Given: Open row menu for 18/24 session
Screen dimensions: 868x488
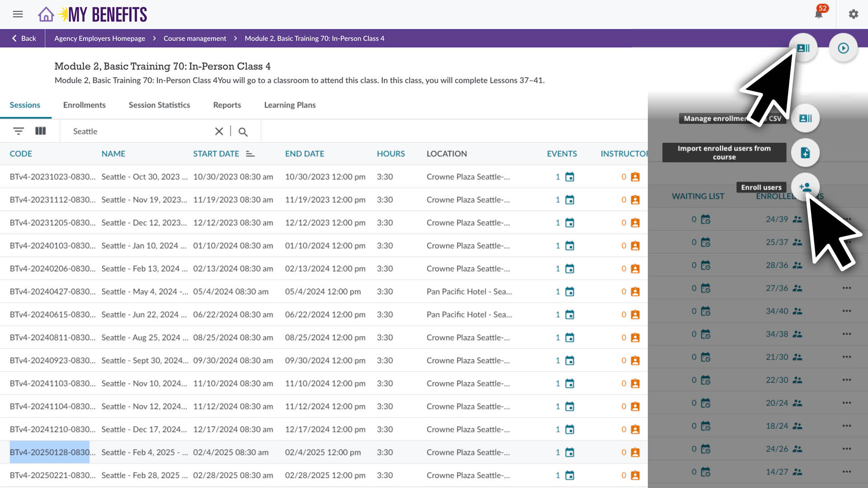Looking at the screenshot, I should pos(846,426).
